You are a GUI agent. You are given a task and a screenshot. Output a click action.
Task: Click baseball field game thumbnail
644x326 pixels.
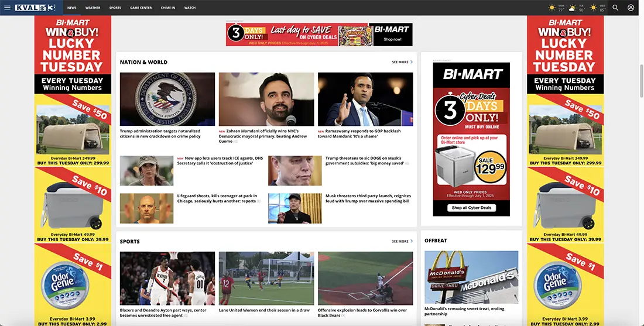pyautogui.click(x=365, y=279)
